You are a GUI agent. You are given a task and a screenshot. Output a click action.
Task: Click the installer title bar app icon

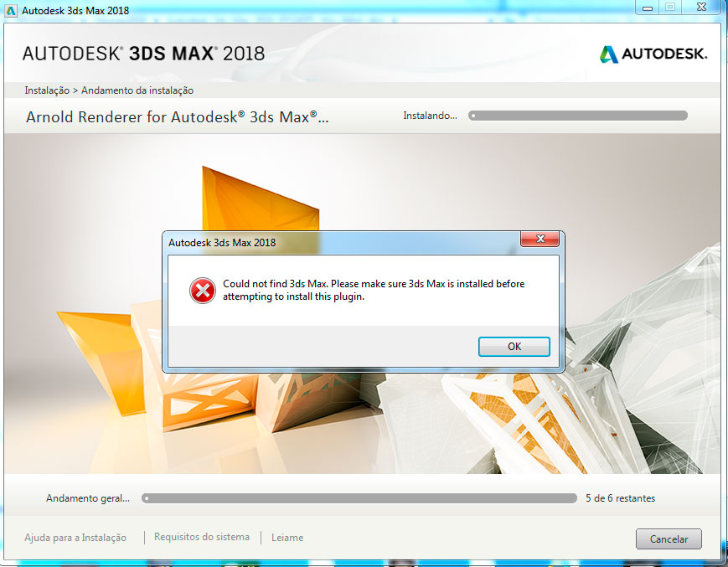[x=11, y=10]
